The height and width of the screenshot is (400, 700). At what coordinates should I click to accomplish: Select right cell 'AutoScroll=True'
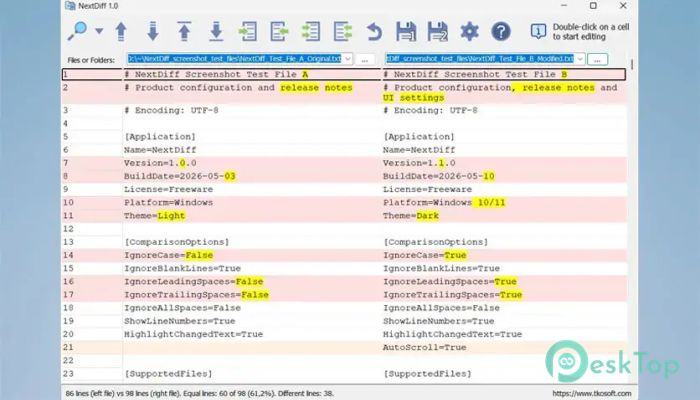pos(504,347)
